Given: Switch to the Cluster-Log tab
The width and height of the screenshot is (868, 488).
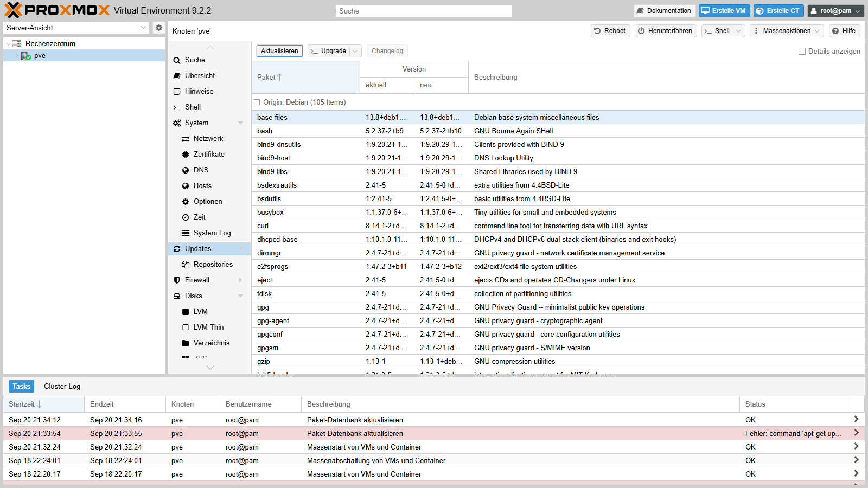Looking at the screenshot, I should [62, 387].
